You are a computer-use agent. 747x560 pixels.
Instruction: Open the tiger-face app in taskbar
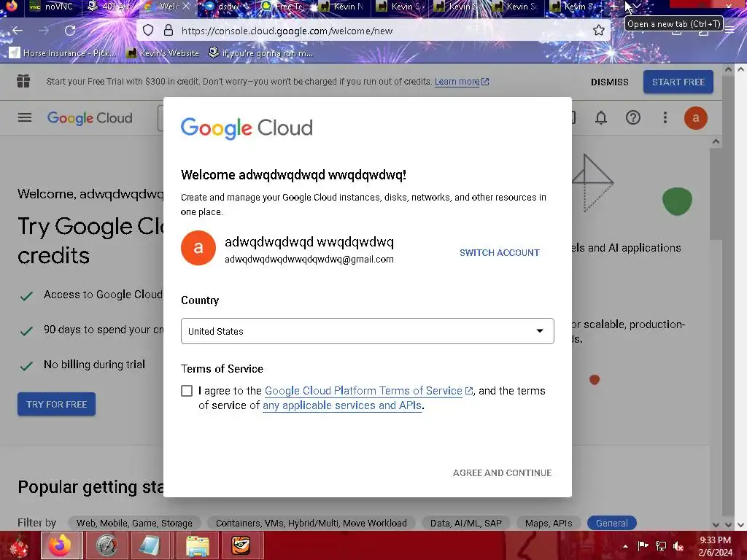241,545
